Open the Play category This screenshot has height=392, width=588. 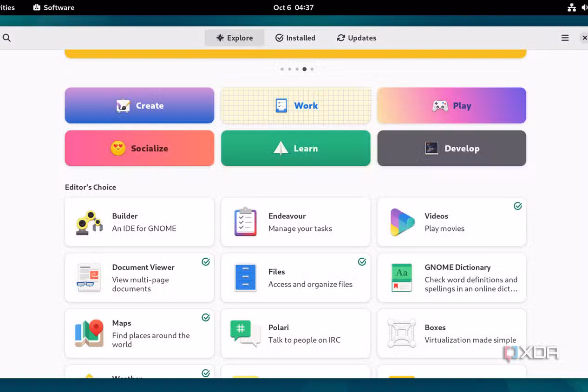pyautogui.click(x=452, y=105)
